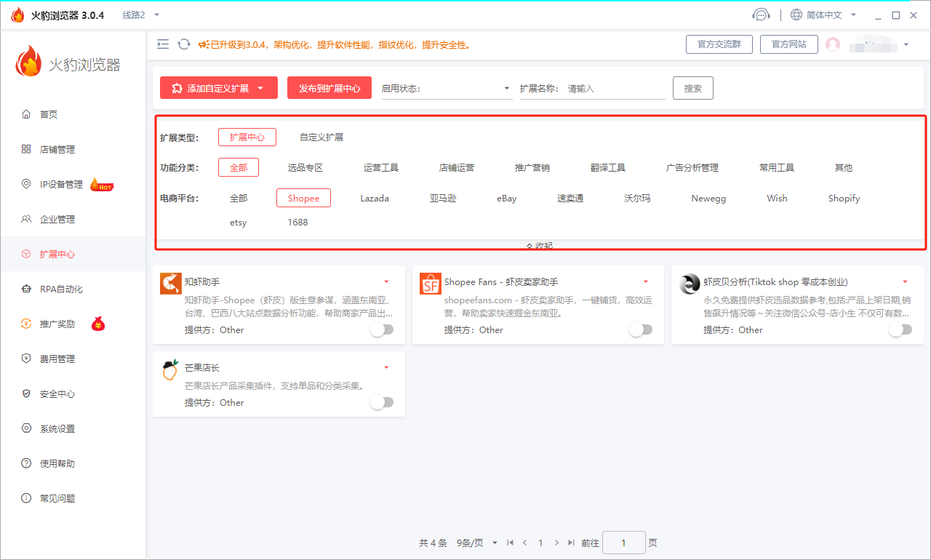Screen dimensions: 931x560
Task: Click the user avatar icon
Action: click(x=833, y=44)
